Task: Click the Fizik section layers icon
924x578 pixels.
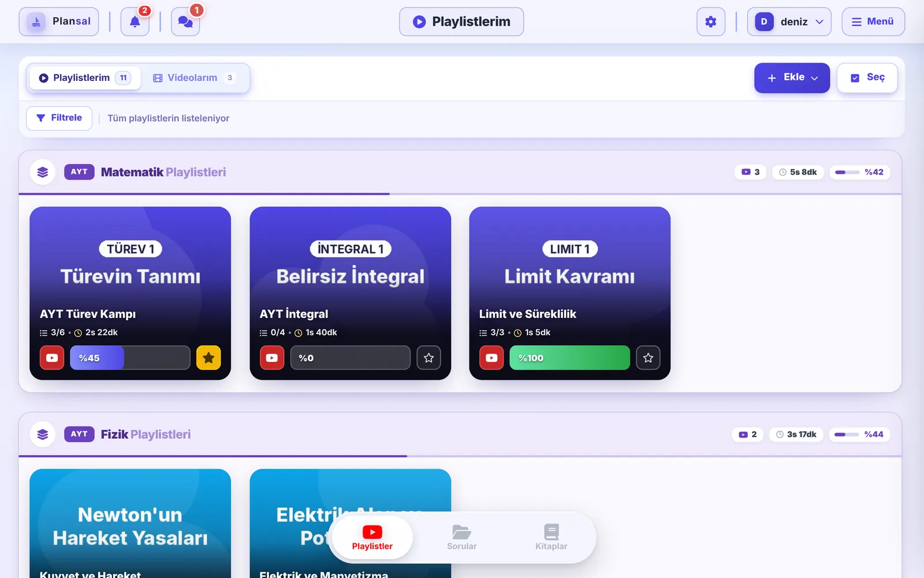Action: pos(43,435)
